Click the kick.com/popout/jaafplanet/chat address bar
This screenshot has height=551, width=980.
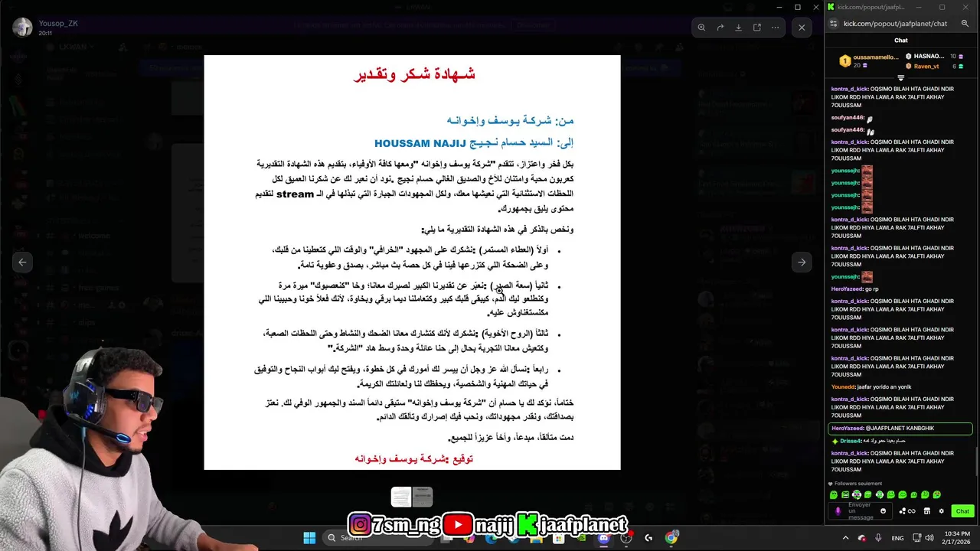tap(895, 24)
